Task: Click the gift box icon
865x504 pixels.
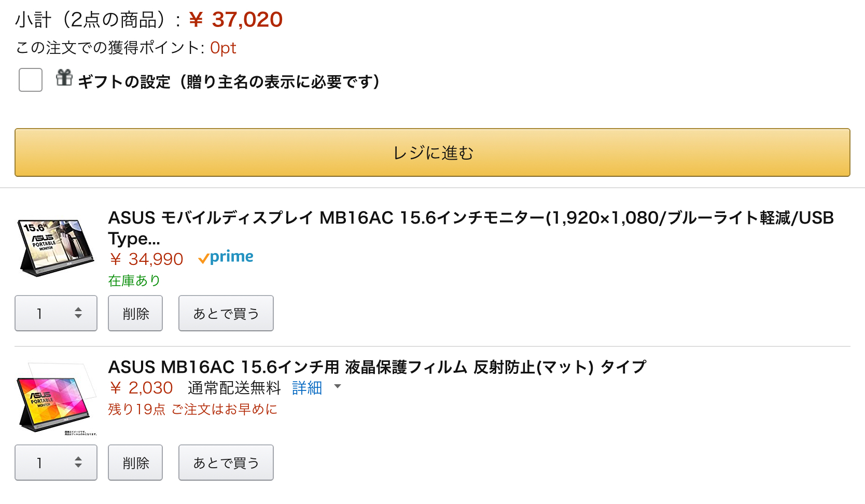Action: [64, 78]
